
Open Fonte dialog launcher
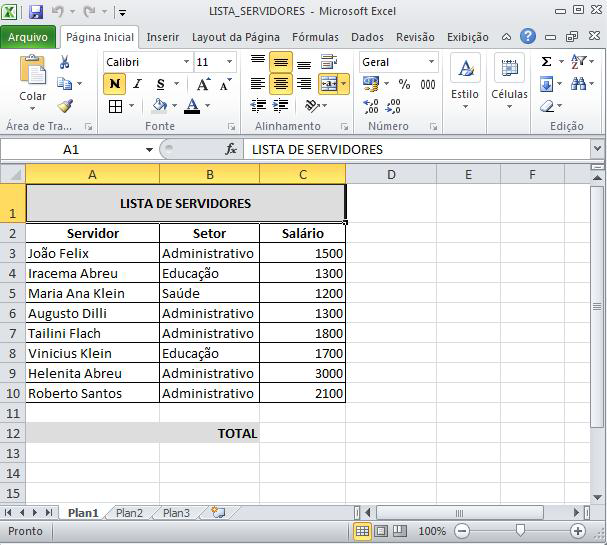click(231, 127)
